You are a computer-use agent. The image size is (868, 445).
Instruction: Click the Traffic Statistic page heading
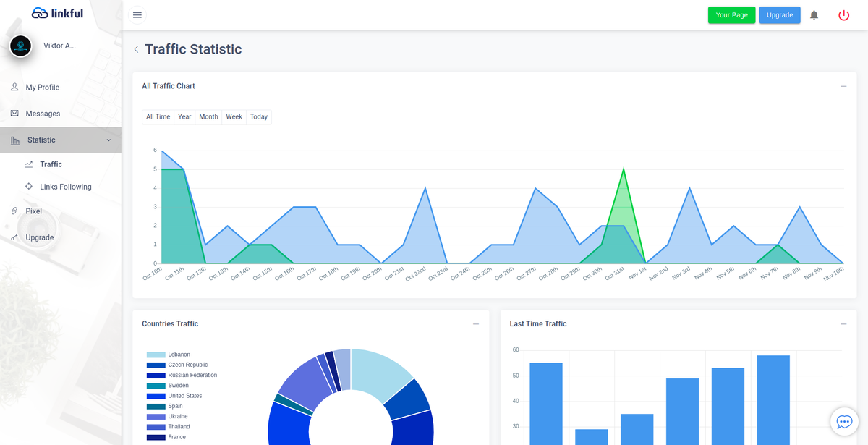click(x=193, y=49)
